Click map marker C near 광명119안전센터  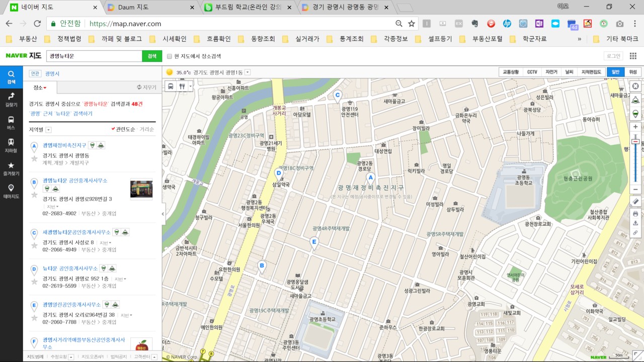(338, 96)
